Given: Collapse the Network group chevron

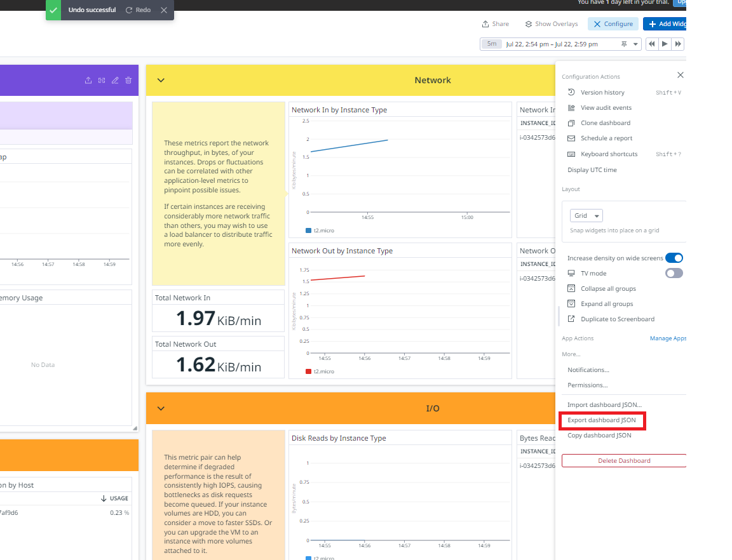Looking at the screenshot, I should [x=160, y=80].
